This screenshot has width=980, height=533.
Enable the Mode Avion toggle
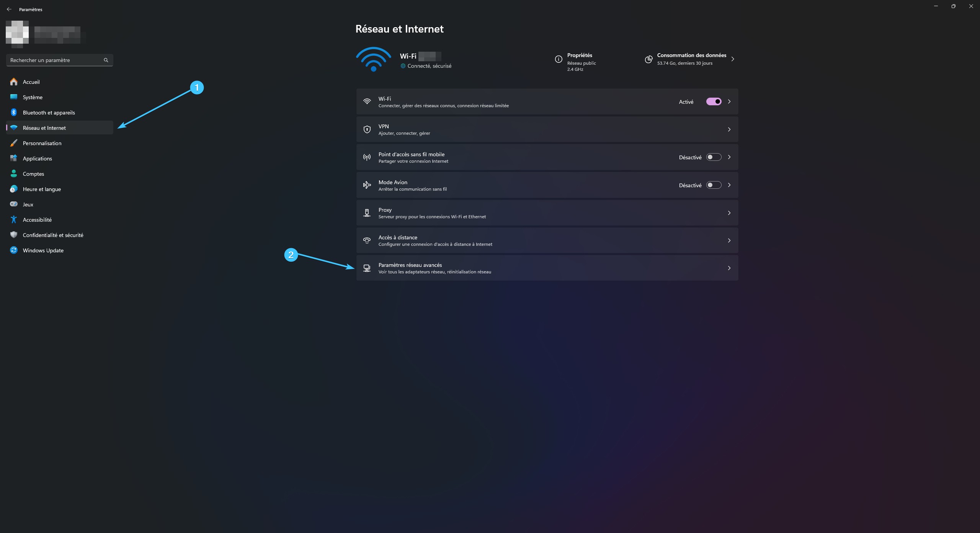click(x=714, y=185)
